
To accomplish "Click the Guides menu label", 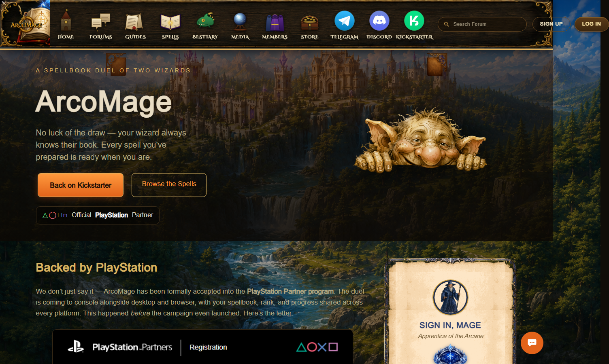I will [x=135, y=37].
